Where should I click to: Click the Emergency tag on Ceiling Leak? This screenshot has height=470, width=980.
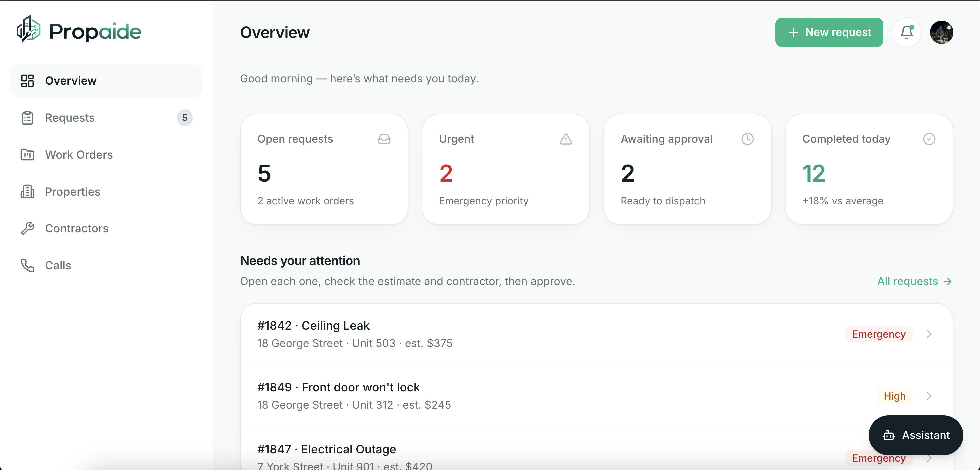coord(878,334)
